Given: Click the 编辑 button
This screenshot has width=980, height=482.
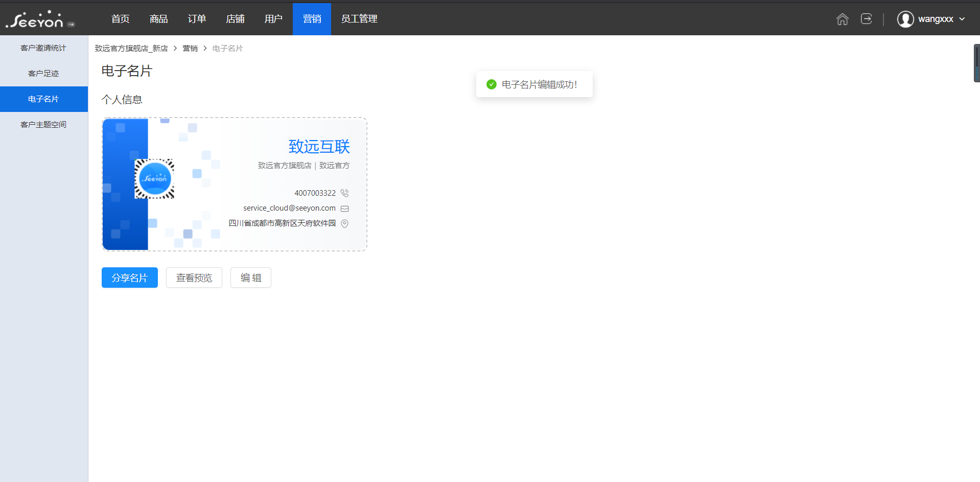Looking at the screenshot, I should tap(251, 278).
